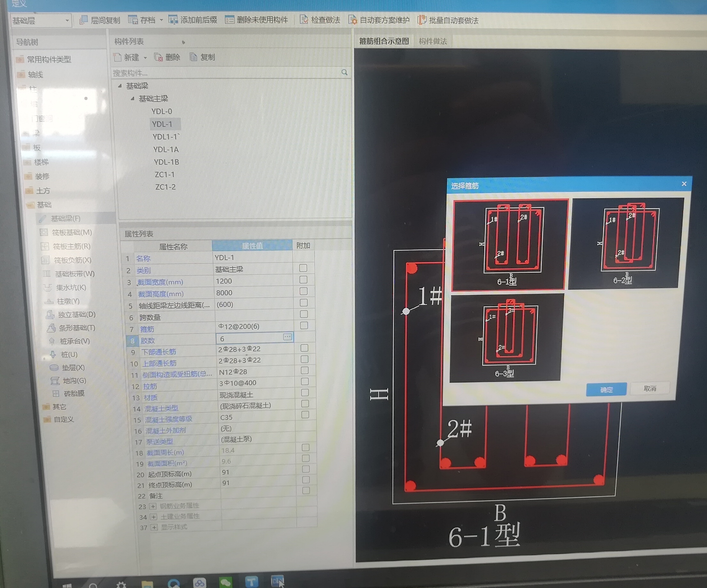Toggle the 附加 checkbox for 拉筋 row
The image size is (707, 588).
point(305,382)
